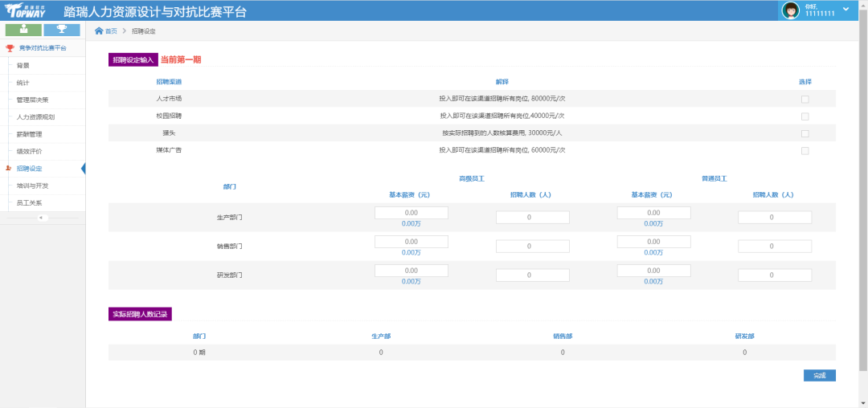The image size is (868, 408).
Task: Collapse the sidebar with the small arrow handle
Action: coord(42,218)
